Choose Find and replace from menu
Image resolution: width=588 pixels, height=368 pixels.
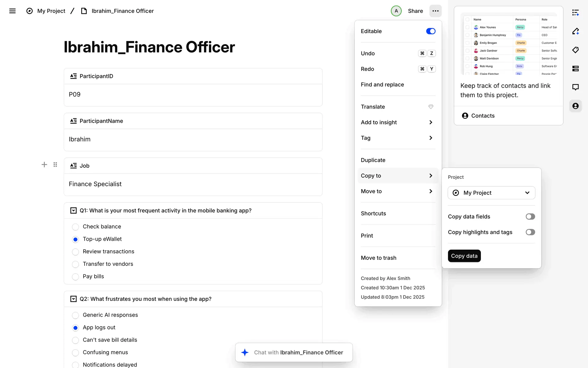tap(382, 85)
